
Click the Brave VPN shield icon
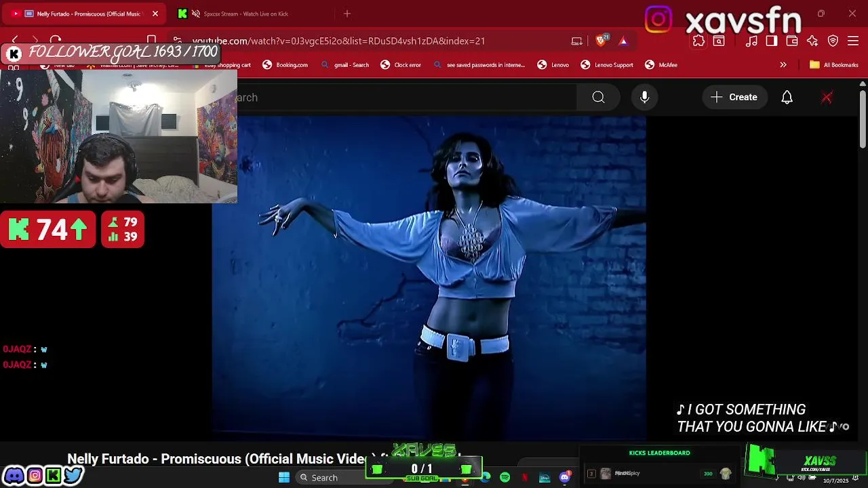click(833, 41)
